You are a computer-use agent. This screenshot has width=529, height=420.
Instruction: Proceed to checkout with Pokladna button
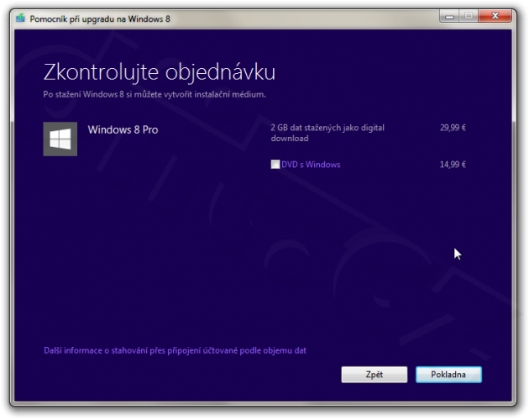coord(448,375)
